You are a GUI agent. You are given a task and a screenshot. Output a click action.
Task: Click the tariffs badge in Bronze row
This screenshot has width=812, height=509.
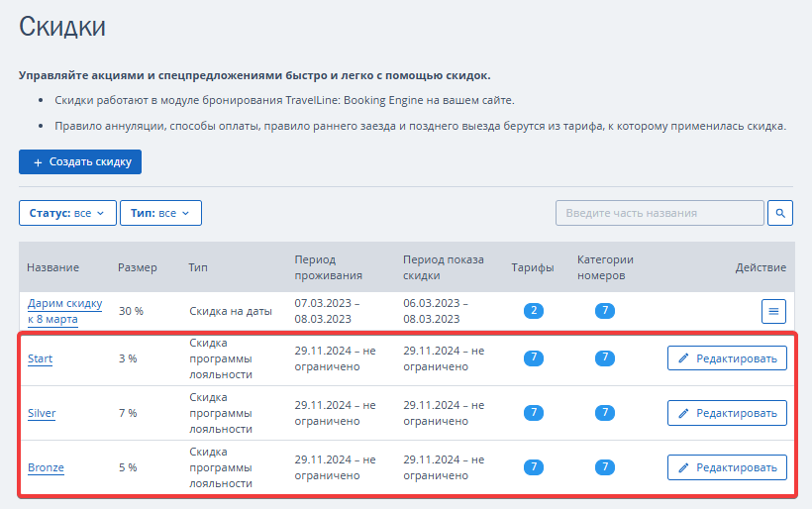(x=534, y=467)
